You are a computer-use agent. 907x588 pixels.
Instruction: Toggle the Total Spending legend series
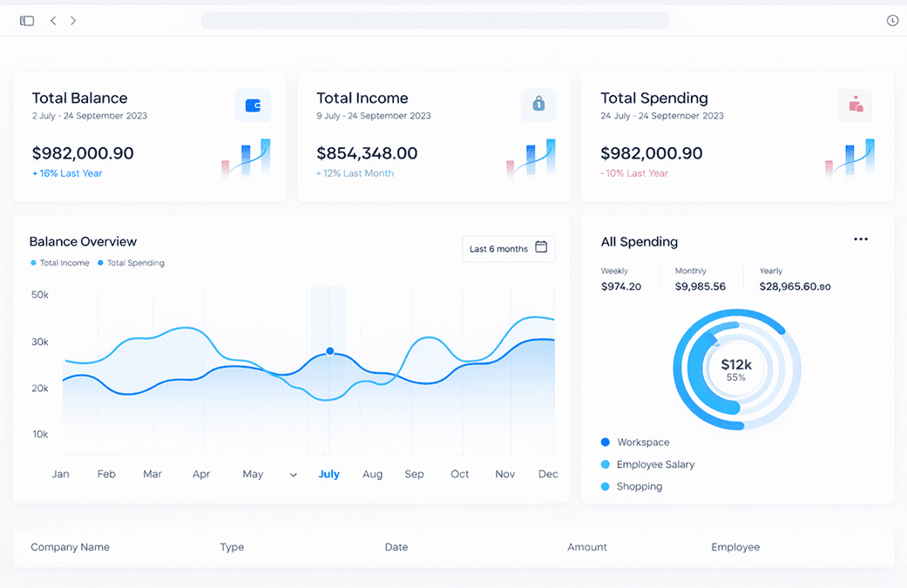click(132, 263)
